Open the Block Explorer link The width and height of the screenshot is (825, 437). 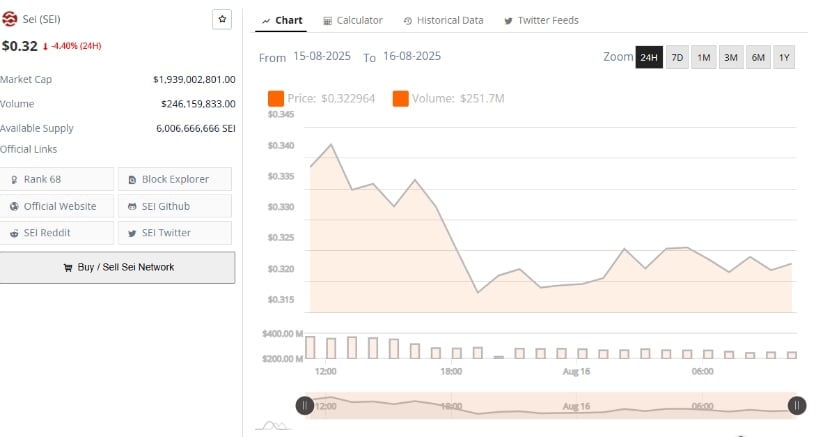(x=175, y=179)
